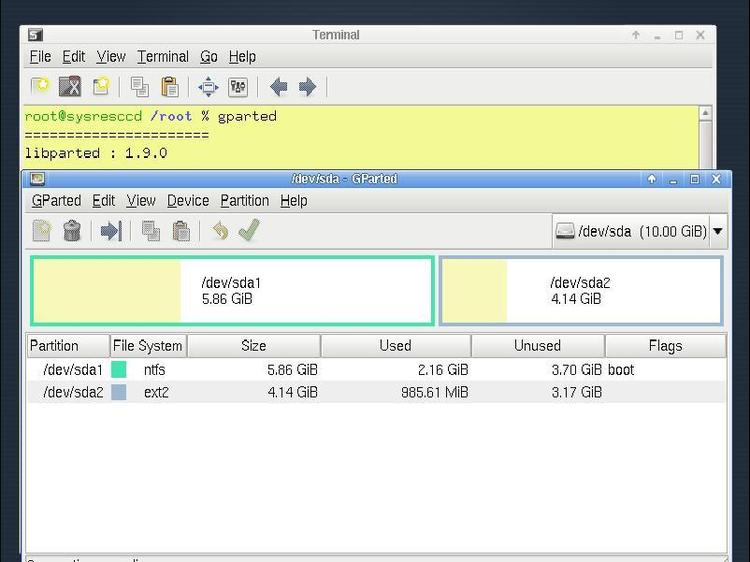Open GParted menu

coord(56,200)
